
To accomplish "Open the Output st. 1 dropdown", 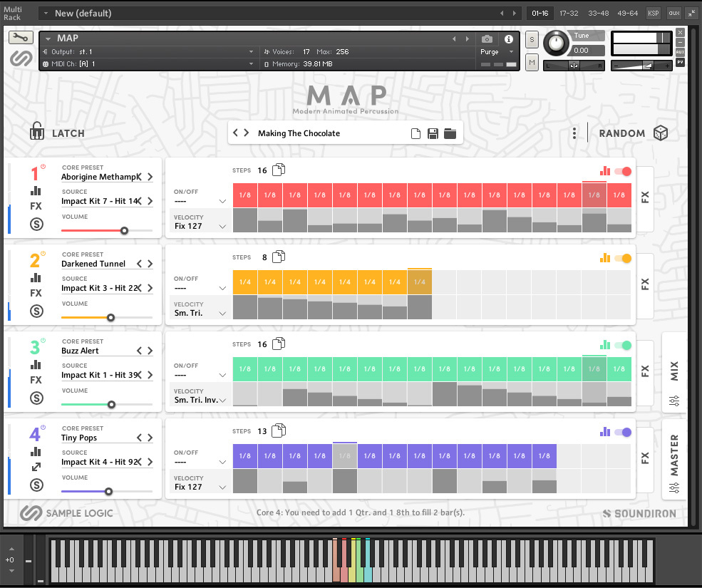I will tap(148, 52).
